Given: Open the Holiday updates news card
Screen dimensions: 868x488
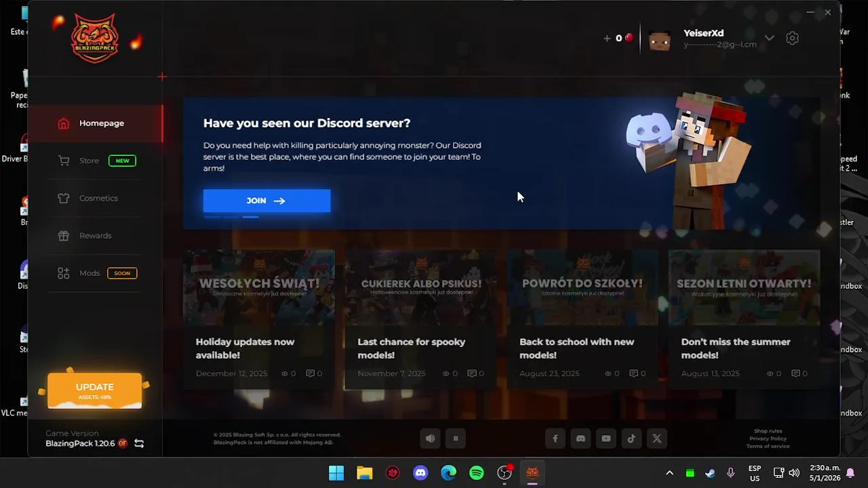Looking at the screenshot, I should pyautogui.click(x=259, y=319).
